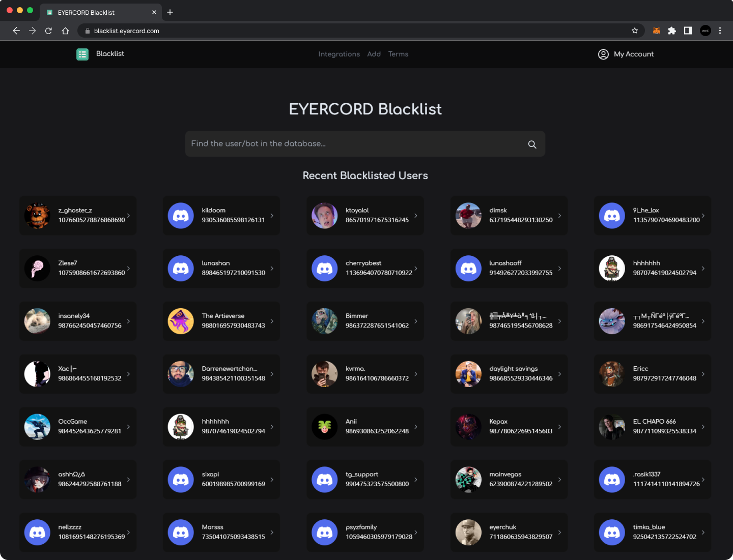Expand Bimmer entry chevron

coord(416,321)
